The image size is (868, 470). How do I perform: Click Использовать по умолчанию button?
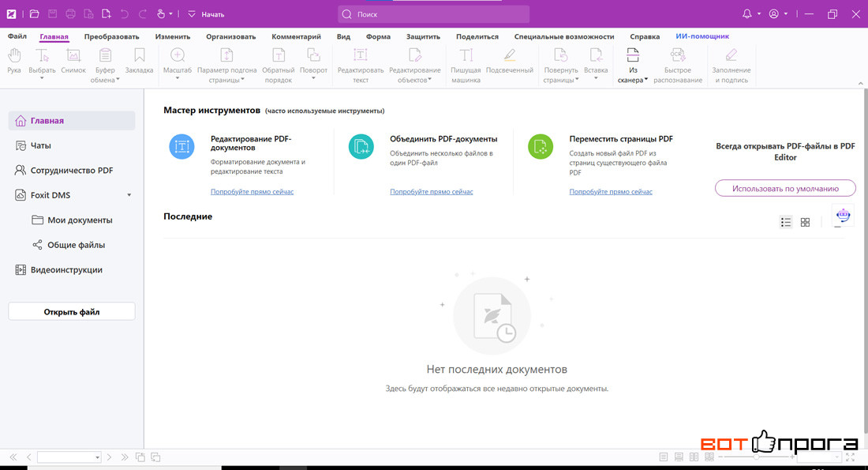pos(785,189)
